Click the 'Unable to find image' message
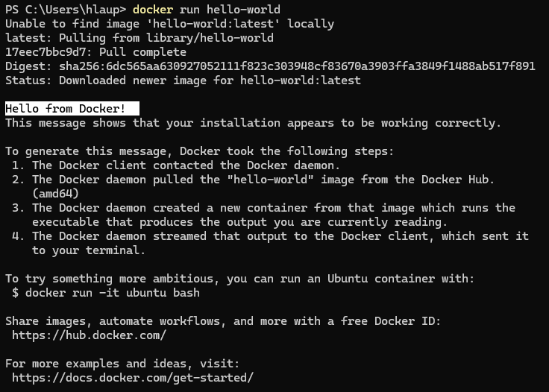 point(169,24)
